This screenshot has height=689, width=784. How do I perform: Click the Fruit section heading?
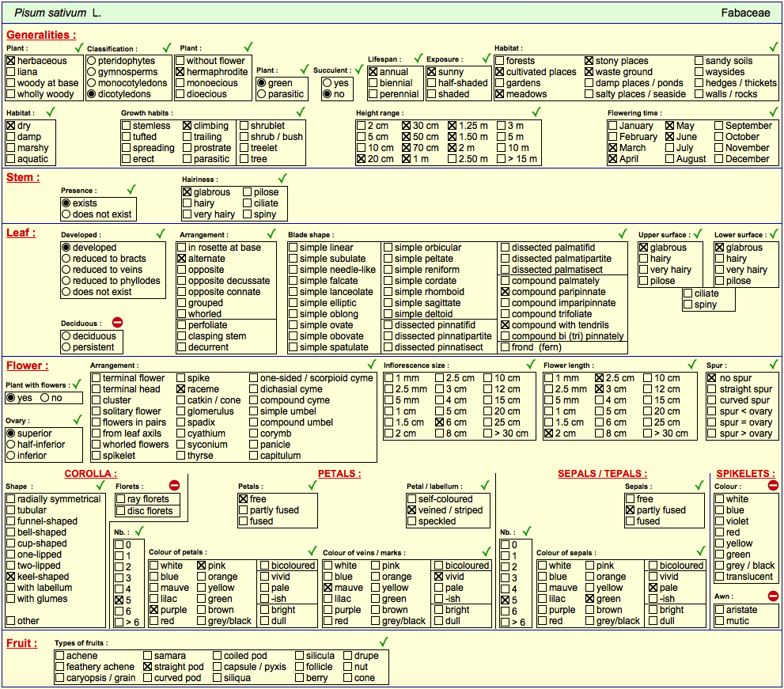21,643
